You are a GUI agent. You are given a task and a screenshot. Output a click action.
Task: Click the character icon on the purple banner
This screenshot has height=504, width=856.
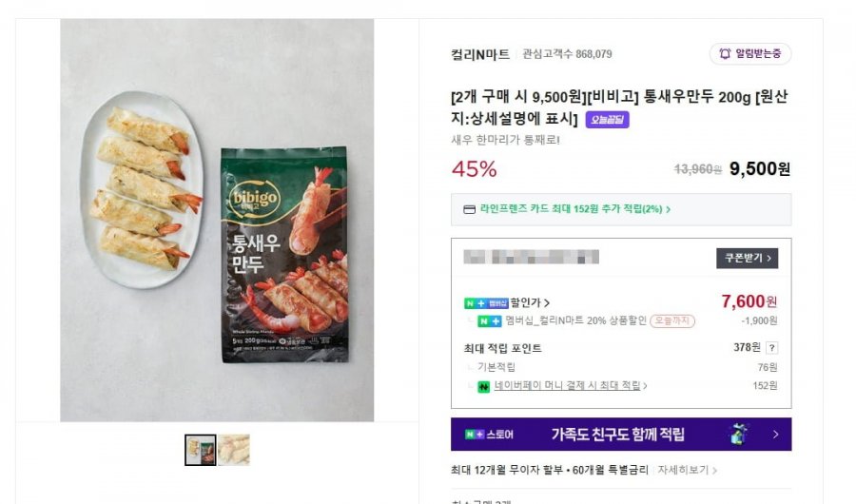(x=739, y=435)
